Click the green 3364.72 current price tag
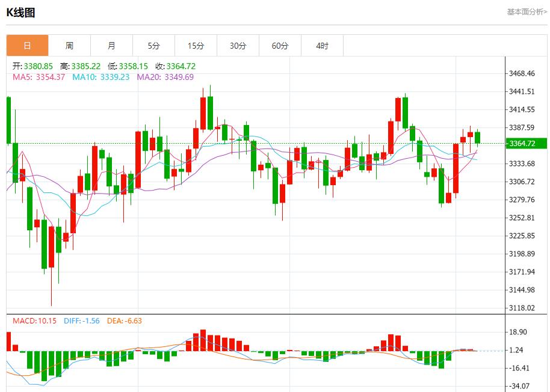Screen dimensions: 550x392 click(526, 143)
